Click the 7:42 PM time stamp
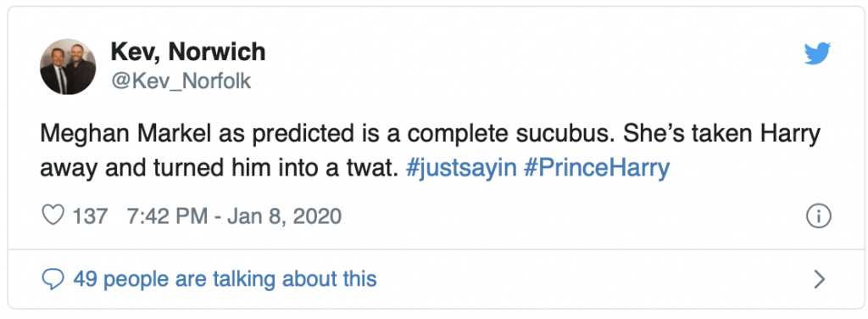Screen dimensions: 868x319 [x=167, y=215]
